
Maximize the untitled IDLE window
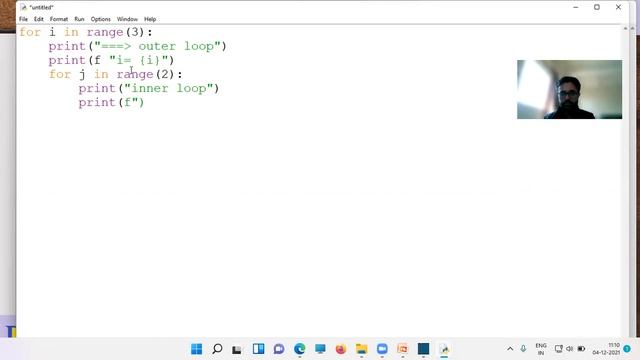(597, 7)
